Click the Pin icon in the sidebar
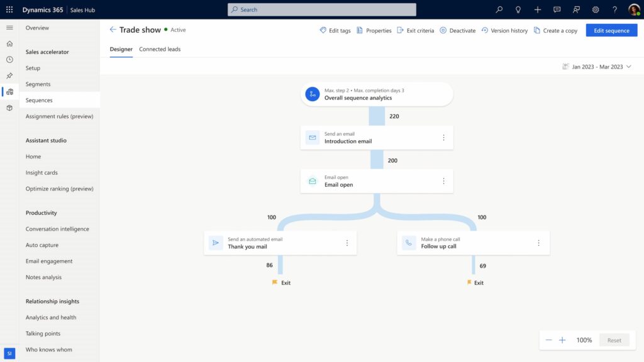The image size is (644, 362). 9,75
